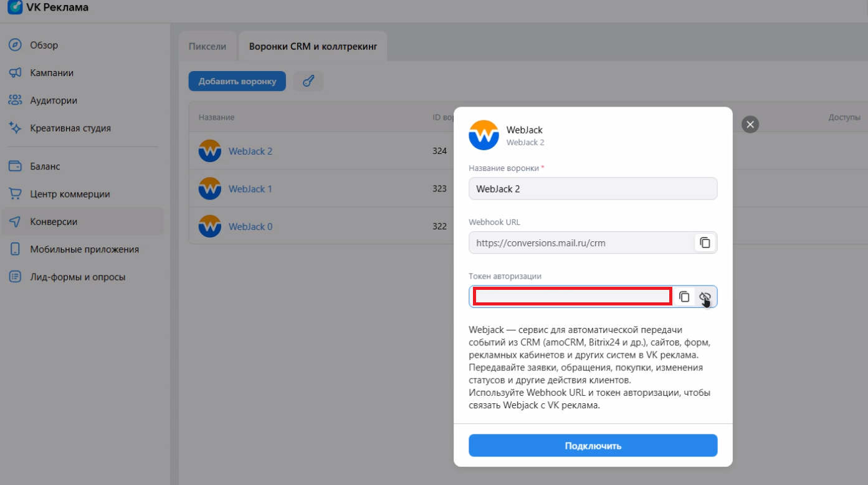868x485 pixels.
Task: Click the Аудитории people icon
Action: [x=15, y=100]
